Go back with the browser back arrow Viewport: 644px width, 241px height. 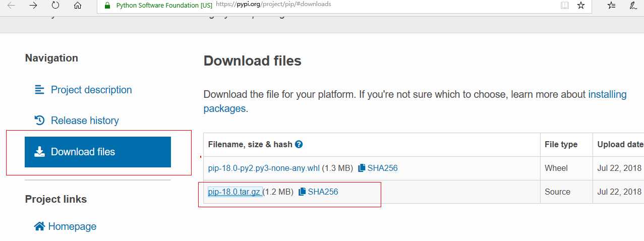pos(11,6)
